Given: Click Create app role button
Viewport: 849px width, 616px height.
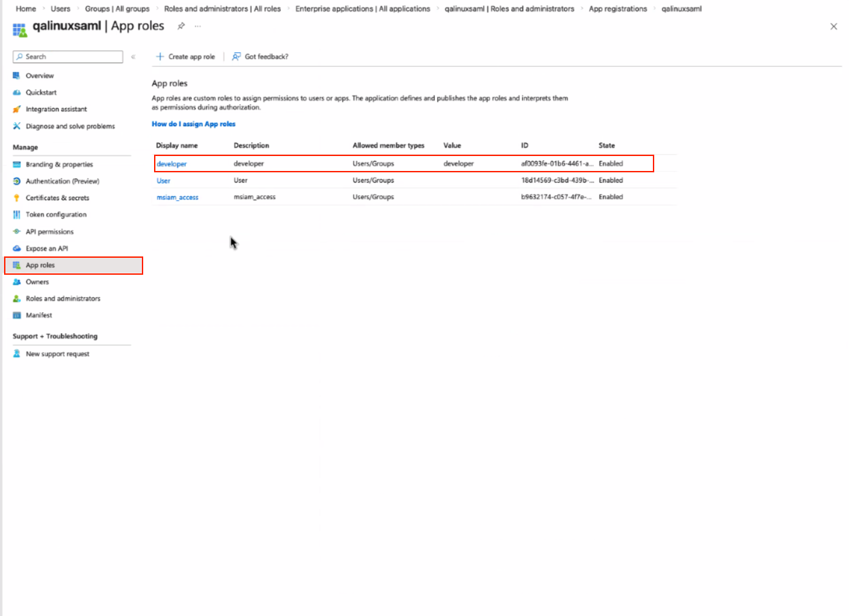Looking at the screenshot, I should pos(185,57).
